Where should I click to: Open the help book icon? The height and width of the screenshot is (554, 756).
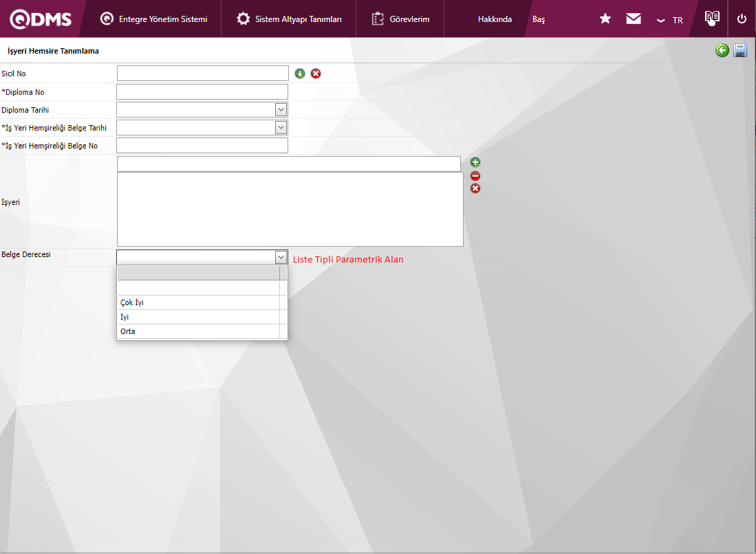[x=712, y=18]
